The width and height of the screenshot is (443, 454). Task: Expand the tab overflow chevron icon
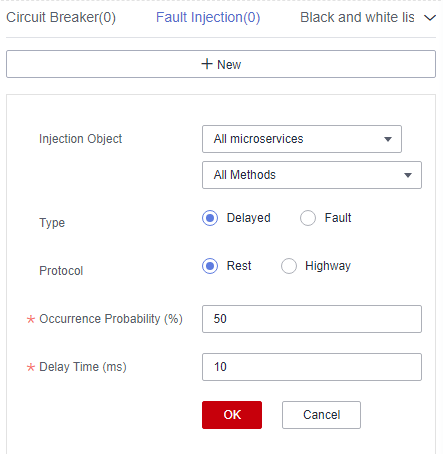click(430, 18)
